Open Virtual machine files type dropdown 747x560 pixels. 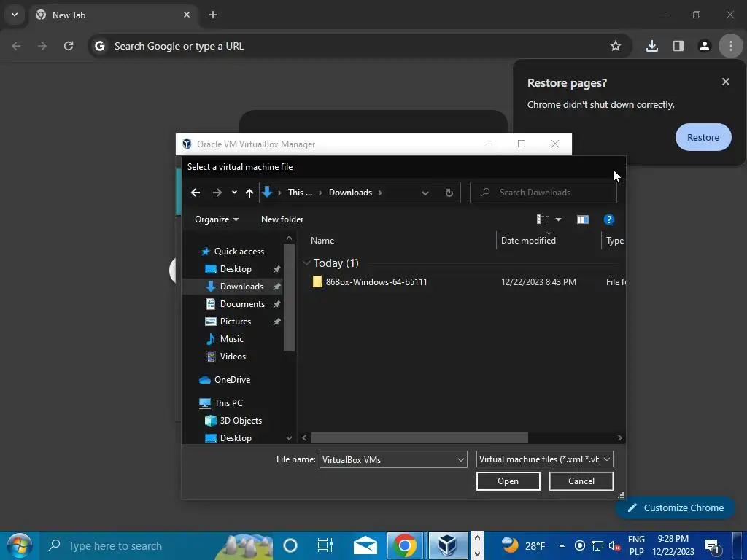tap(544, 459)
